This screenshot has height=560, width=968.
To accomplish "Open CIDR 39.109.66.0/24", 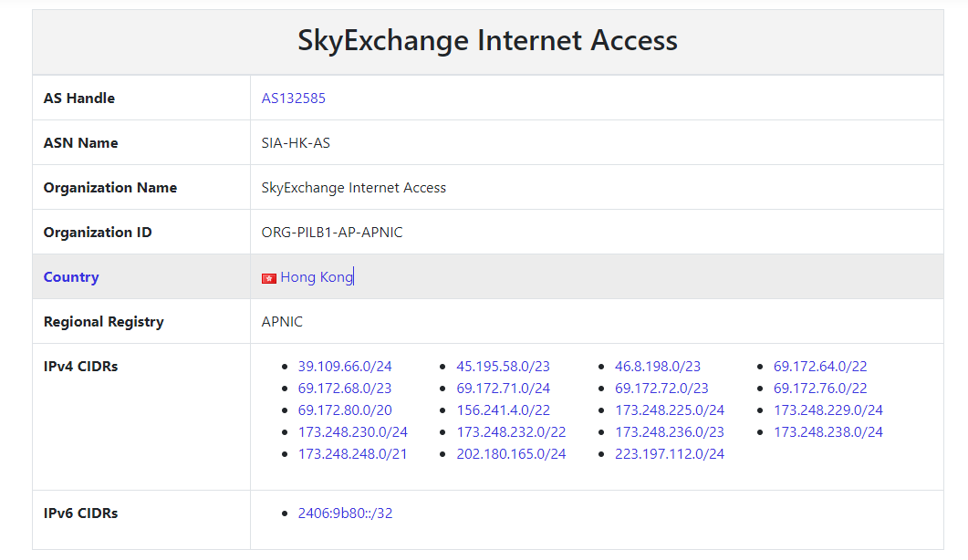I will tap(345, 366).
